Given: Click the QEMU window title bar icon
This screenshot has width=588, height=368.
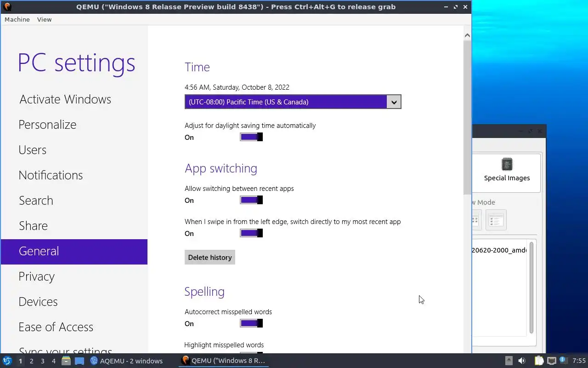Looking at the screenshot, I should tap(7, 6).
